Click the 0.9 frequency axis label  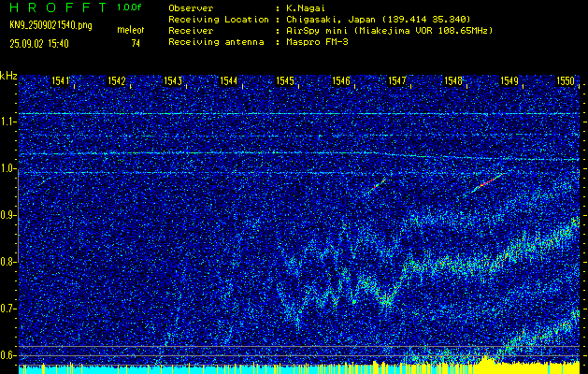click(7, 215)
